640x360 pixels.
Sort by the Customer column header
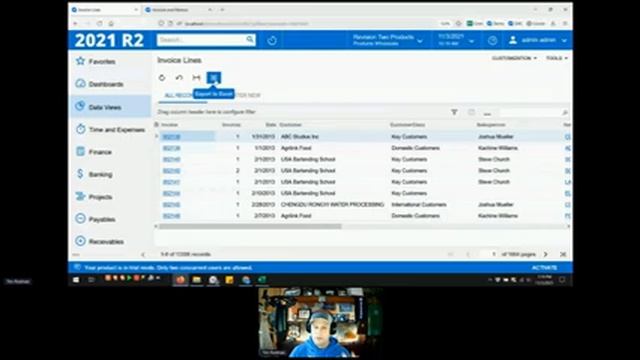(x=291, y=124)
